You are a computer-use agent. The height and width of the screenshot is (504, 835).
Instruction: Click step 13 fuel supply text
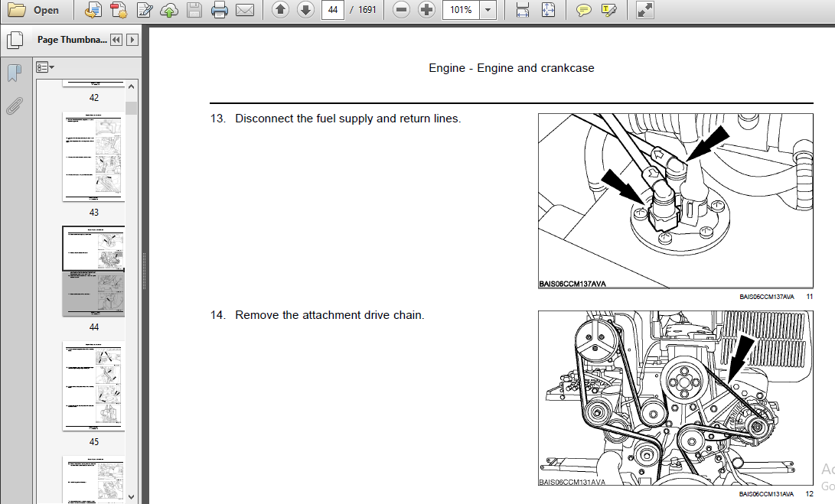(347, 118)
